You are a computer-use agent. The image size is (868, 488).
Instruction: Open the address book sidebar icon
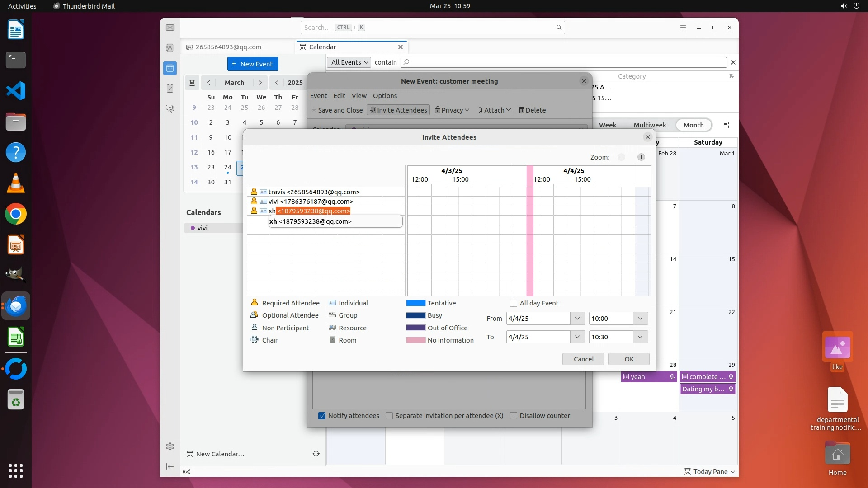click(170, 48)
